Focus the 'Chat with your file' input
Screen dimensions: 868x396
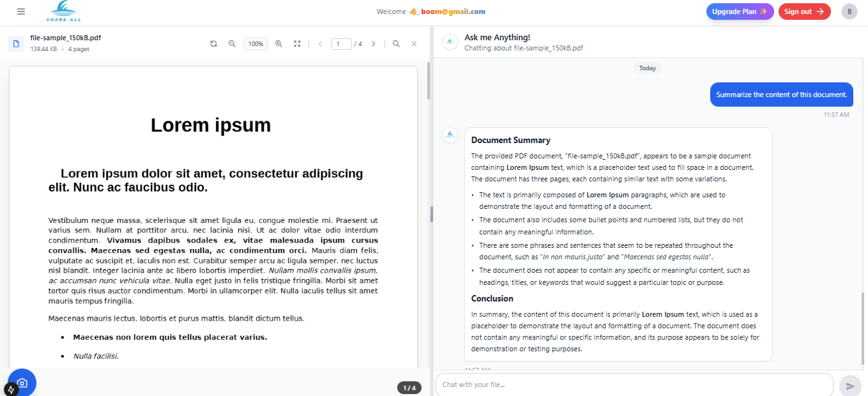tap(634, 385)
